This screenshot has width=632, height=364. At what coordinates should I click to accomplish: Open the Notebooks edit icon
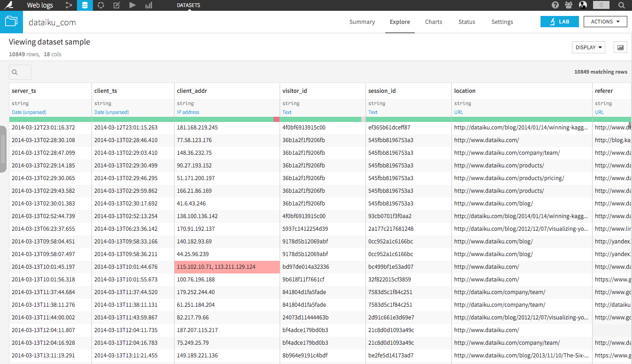[117, 5]
